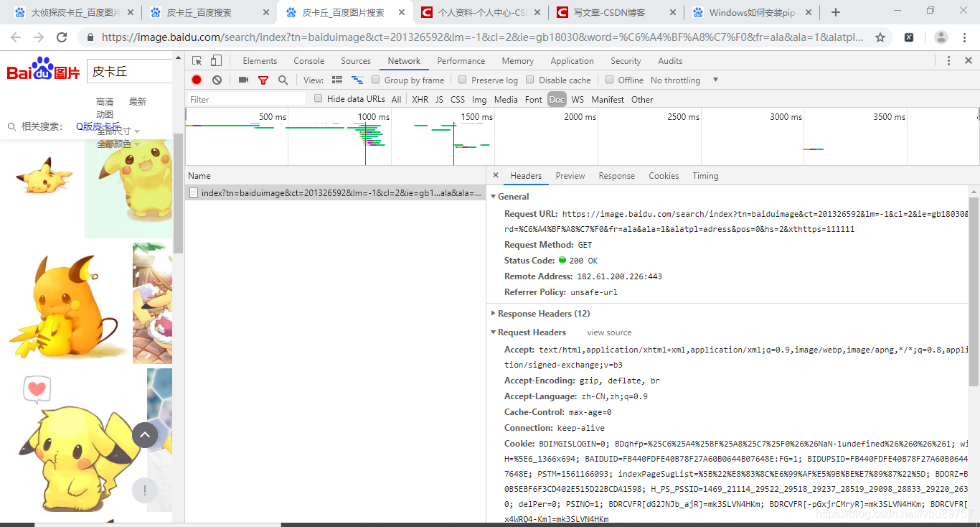Viewport: 980px width, 527px height.
Task: Click the browser extension icon near star
Action: pyautogui.click(x=909, y=37)
